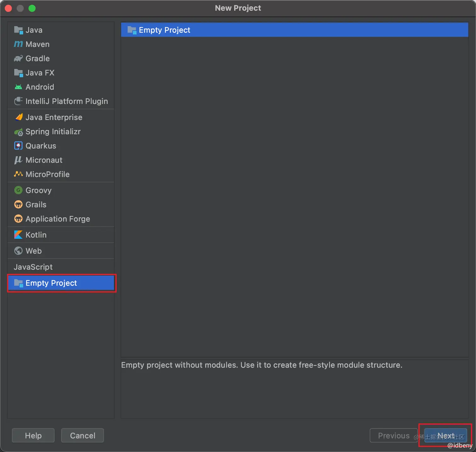Click the MicroProfile icon

[x=18, y=174]
